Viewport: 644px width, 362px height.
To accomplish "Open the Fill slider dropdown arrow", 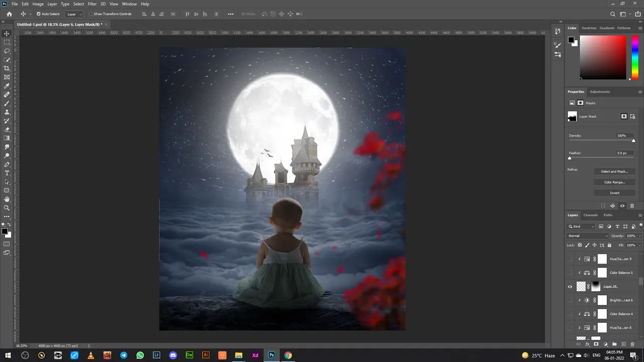I will (x=639, y=245).
